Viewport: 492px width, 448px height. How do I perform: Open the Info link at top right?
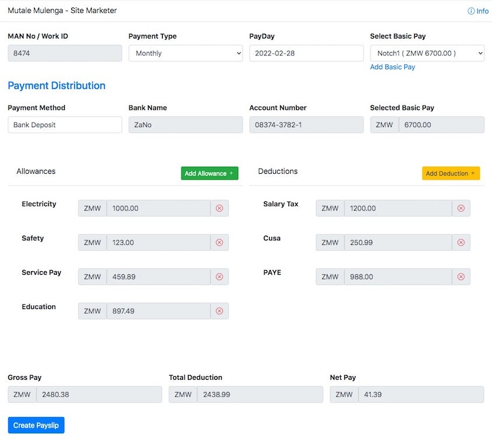coord(478,11)
